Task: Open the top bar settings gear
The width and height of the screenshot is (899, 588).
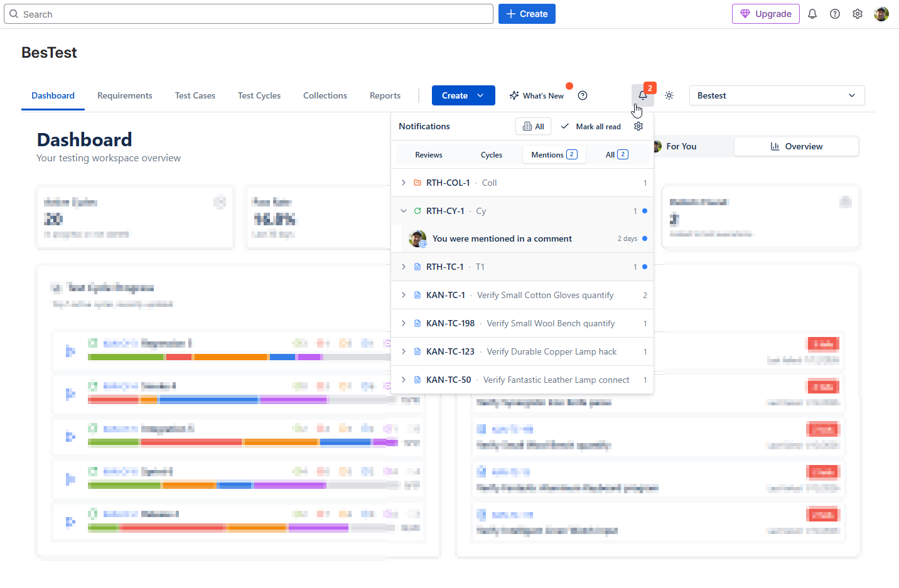Action: [x=858, y=14]
